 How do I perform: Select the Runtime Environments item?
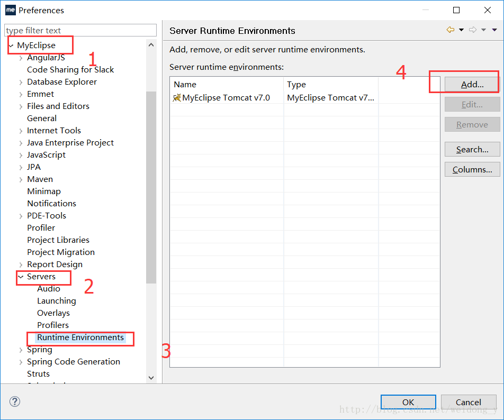[x=80, y=337]
